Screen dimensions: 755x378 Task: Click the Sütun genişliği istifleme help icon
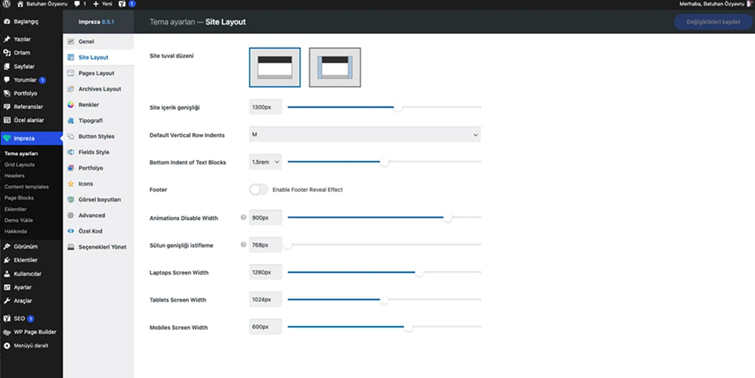pos(243,245)
